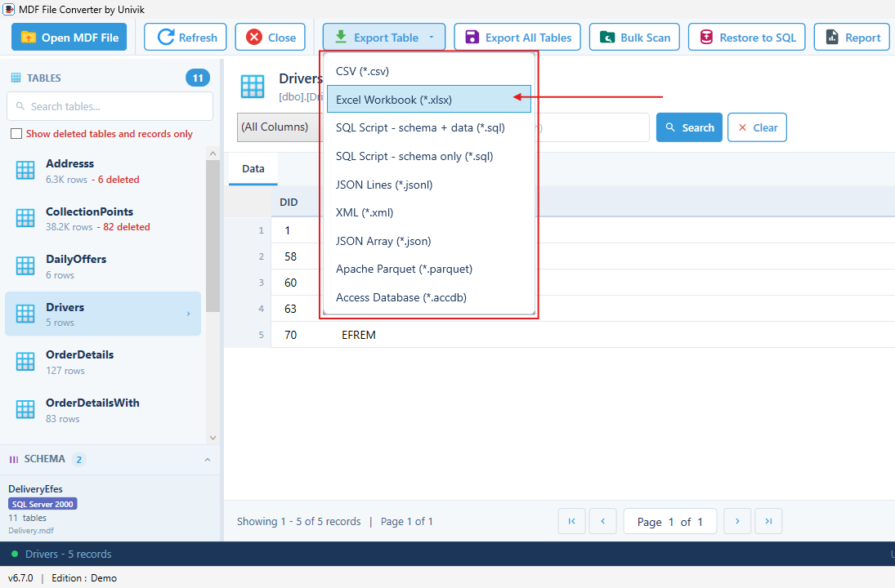Collapse the SCHEMA panel
Screen dimensions: 895x588
(208, 460)
